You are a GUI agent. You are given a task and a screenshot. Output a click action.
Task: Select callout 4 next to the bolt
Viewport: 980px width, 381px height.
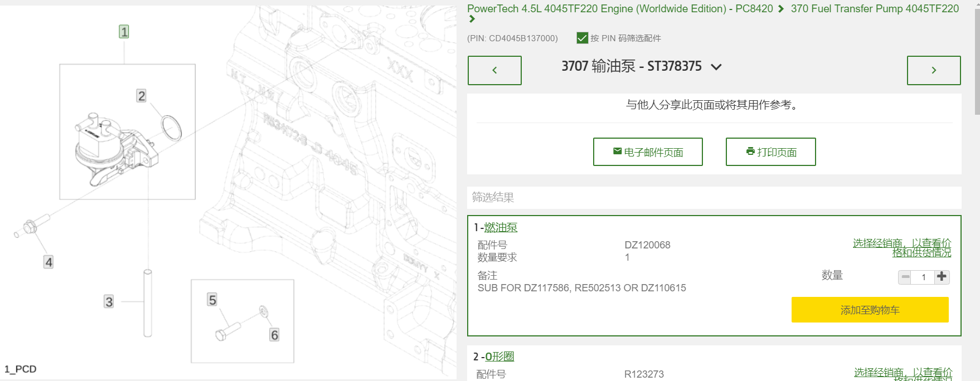48,262
